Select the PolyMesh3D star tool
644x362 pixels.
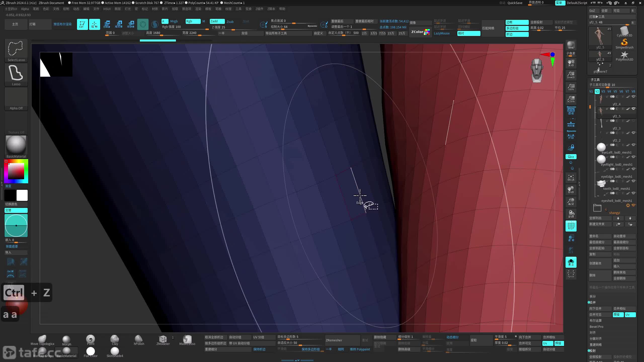(x=624, y=56)
